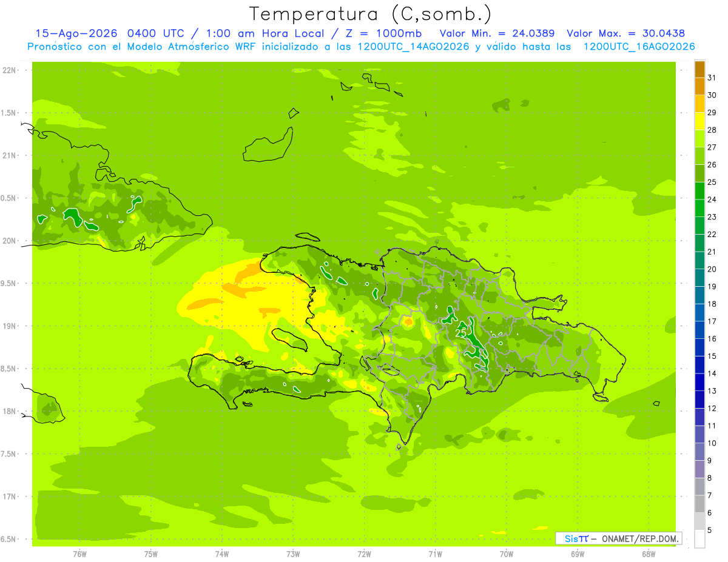This screenshot has height=562, width=728.
Task: Click the "69W" longitude label
Action: pos(578,554)
